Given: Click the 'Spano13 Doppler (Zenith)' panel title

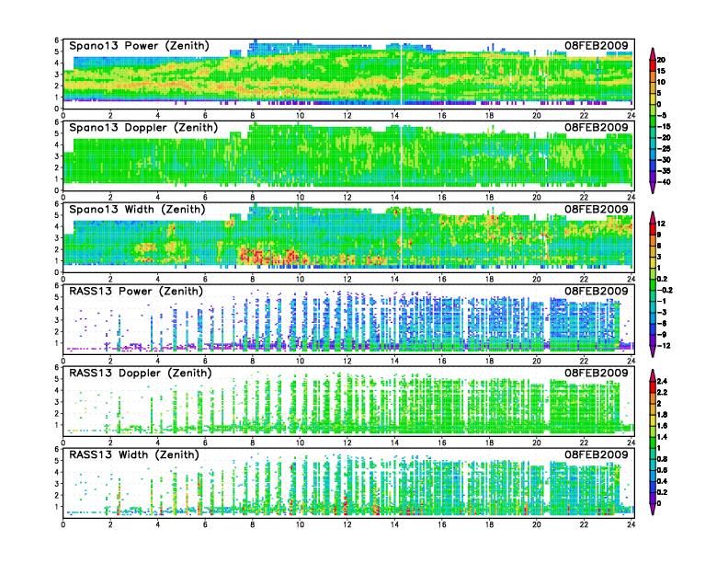Looking at the screenshot, I should pos(143,127).
